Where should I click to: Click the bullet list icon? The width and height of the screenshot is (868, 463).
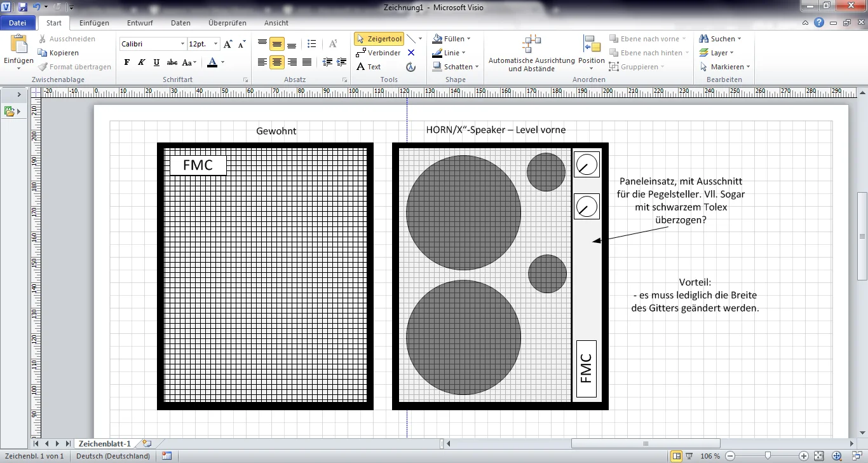point(311,44)
